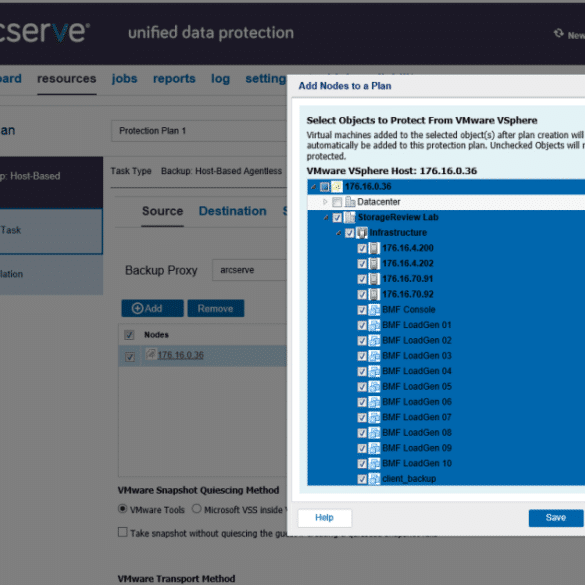Switch to the Source tab
The height and width of the screenshot is (585, 585).
tap(163, 211)
